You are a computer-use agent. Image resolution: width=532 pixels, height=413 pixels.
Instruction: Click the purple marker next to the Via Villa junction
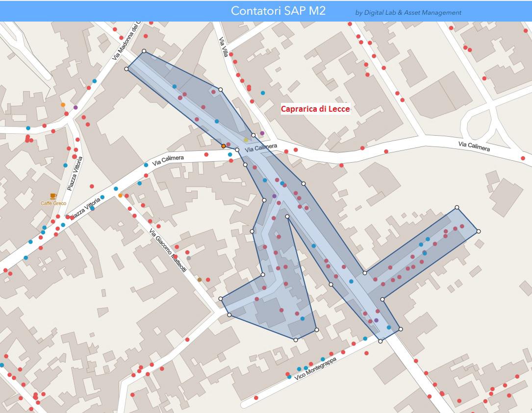[262, 133]
